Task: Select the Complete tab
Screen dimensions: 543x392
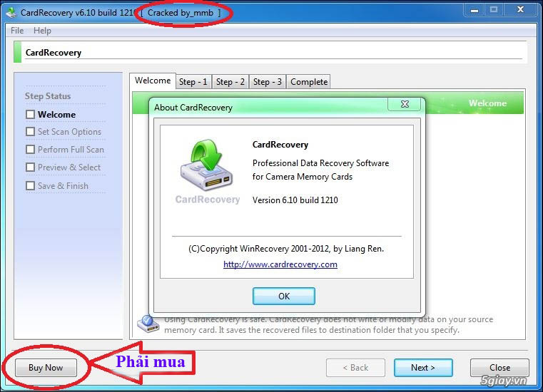Action: point(309,82)
